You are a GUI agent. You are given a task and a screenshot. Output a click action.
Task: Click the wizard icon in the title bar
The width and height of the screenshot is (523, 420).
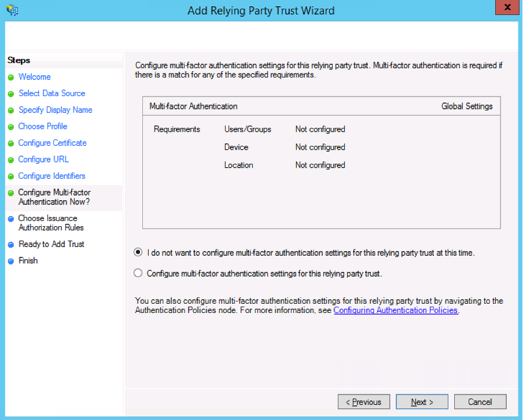point(12,10)
